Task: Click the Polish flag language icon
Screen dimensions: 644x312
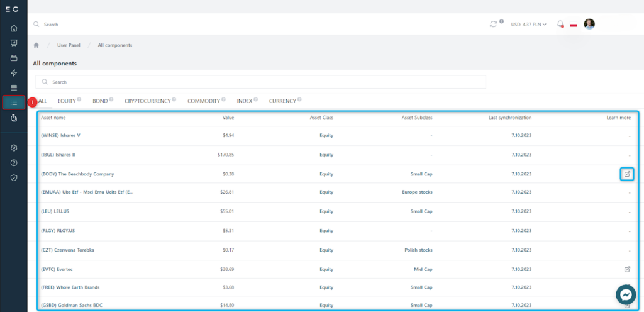Action: point(573,25)
